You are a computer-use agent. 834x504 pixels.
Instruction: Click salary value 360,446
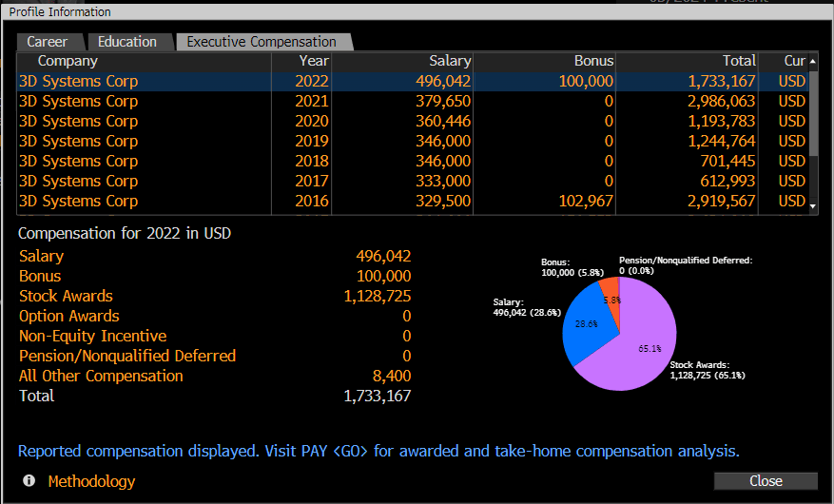[x=443, y=121]
